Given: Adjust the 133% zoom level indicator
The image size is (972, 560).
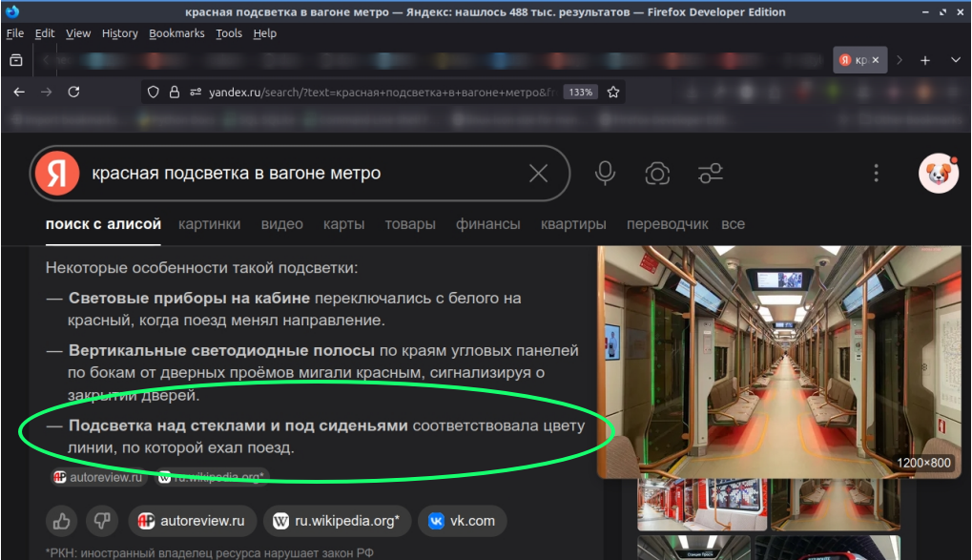Looking at the screenshot, I should click(580, 93).
